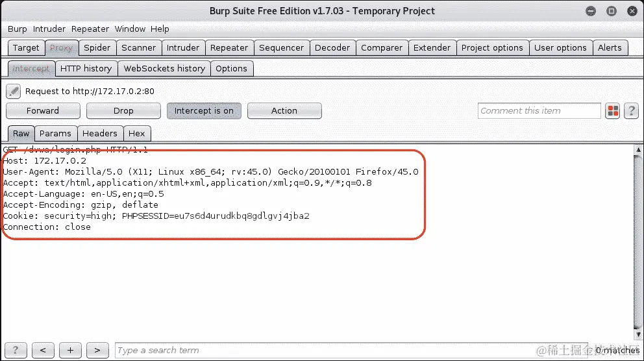The image size is (644, 361).
Task: Open the Window menu
Action: click(x=130, y=29)
